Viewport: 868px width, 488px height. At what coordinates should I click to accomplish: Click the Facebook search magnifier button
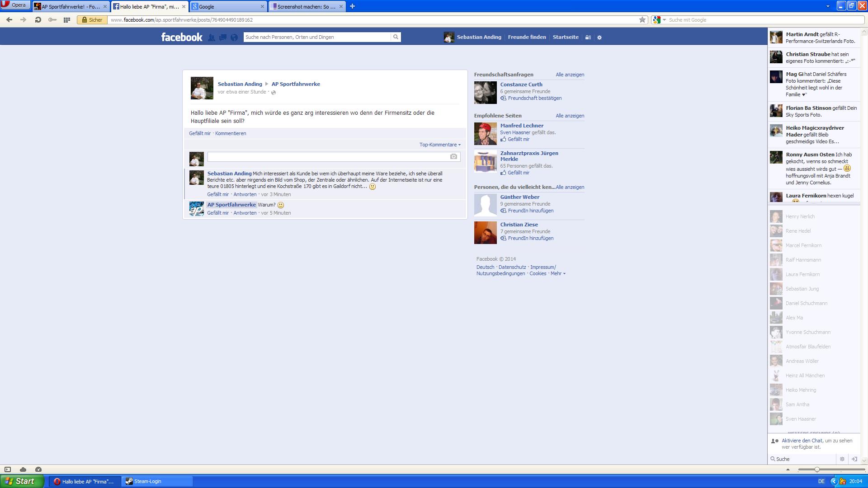[x=396, y=37]
